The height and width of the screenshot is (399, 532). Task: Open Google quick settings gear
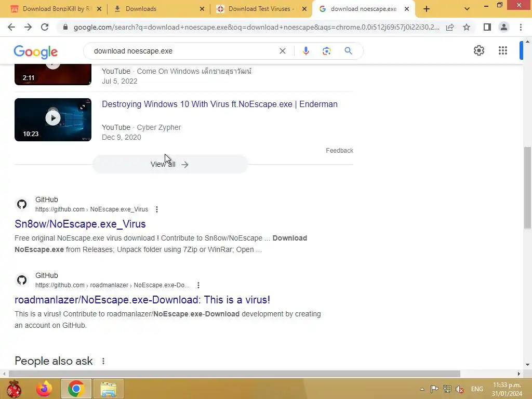[x=478, y=50]
